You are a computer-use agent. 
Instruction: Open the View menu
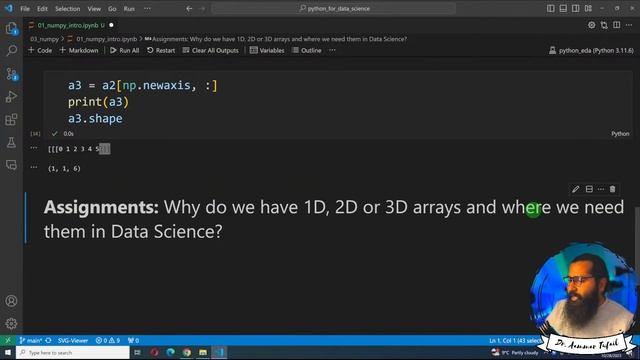tap(94, 9)
